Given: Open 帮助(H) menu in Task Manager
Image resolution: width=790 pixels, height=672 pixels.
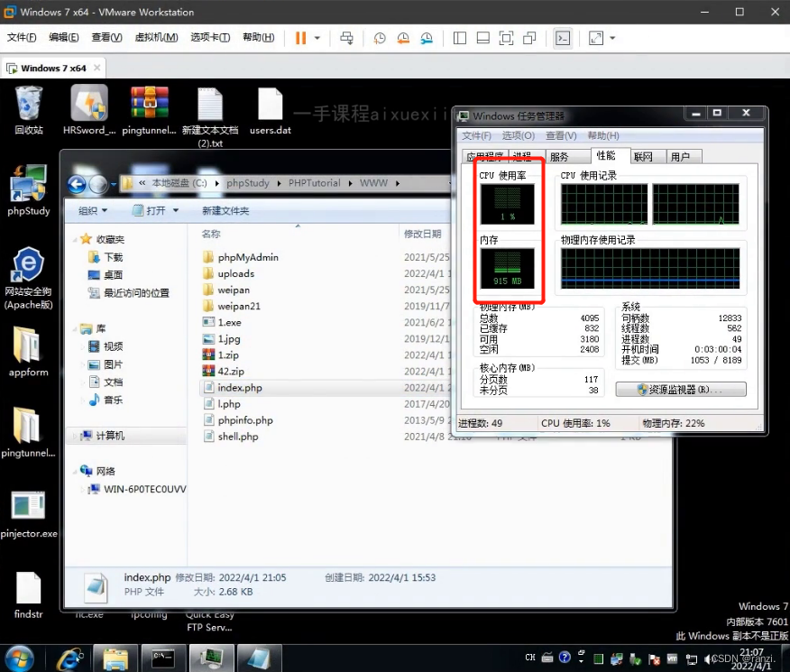Looking at the screenshot, I should click(602, 135).
